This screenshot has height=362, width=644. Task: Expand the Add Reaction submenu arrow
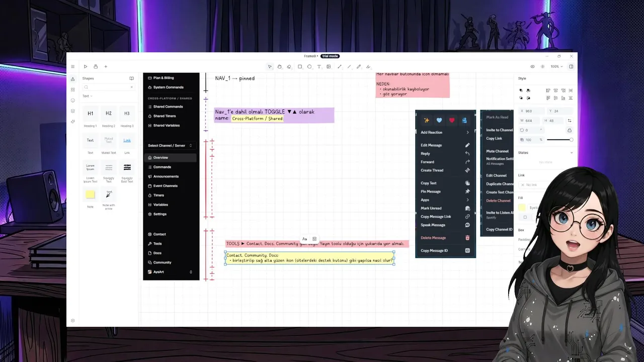(x=467, y=132)
